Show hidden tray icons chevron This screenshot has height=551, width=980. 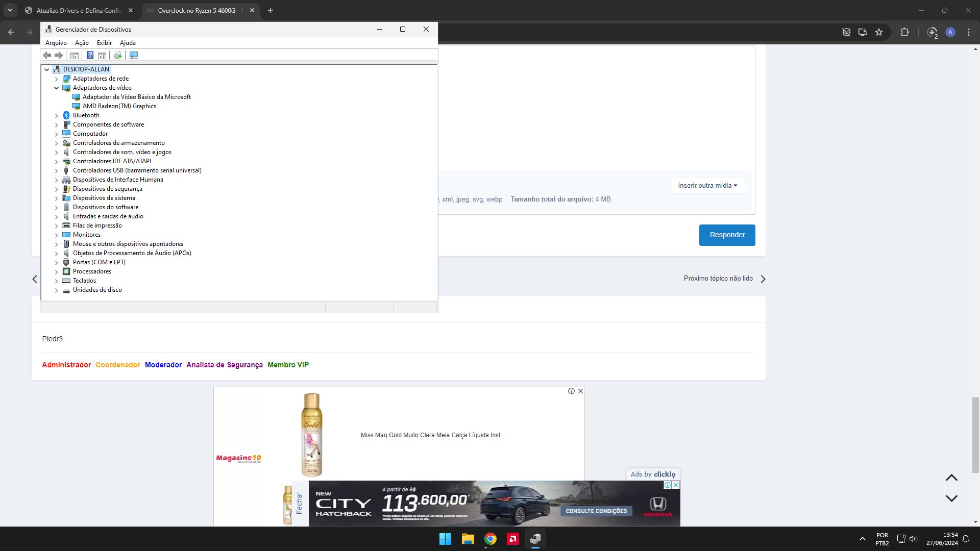click(x=863, y=539)
